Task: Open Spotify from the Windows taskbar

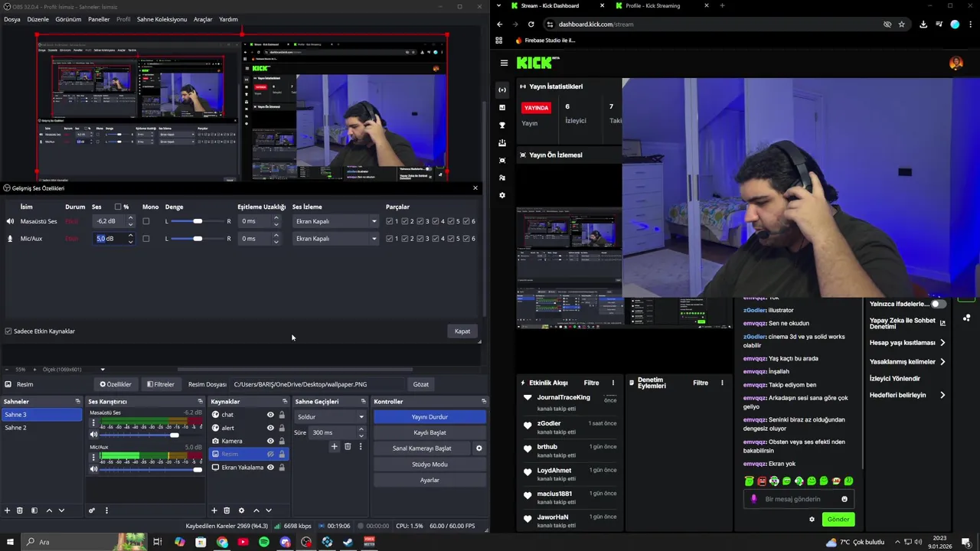Action: coord(264,542)
